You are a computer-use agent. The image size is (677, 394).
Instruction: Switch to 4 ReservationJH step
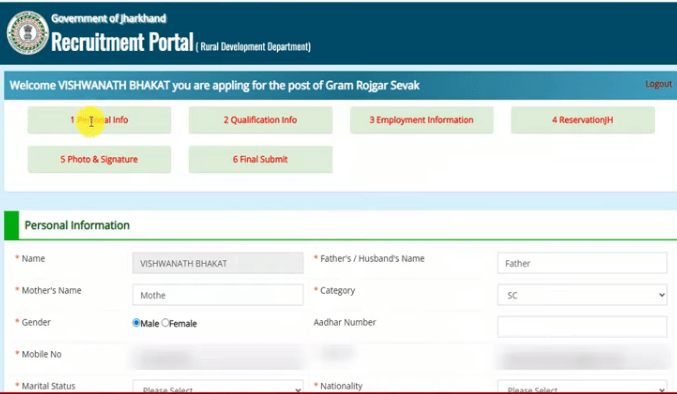(x=583, y=120)
